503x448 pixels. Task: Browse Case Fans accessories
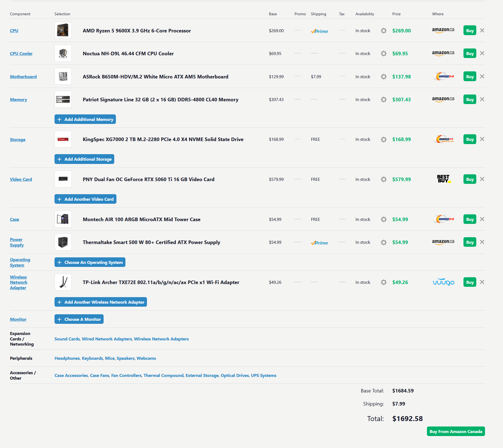point(100,375)
